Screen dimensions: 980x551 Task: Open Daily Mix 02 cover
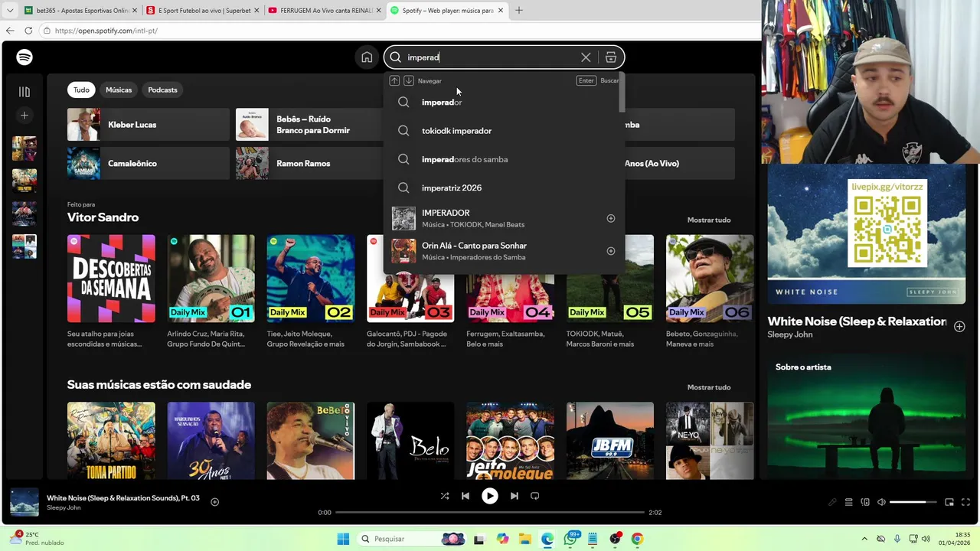311,279
